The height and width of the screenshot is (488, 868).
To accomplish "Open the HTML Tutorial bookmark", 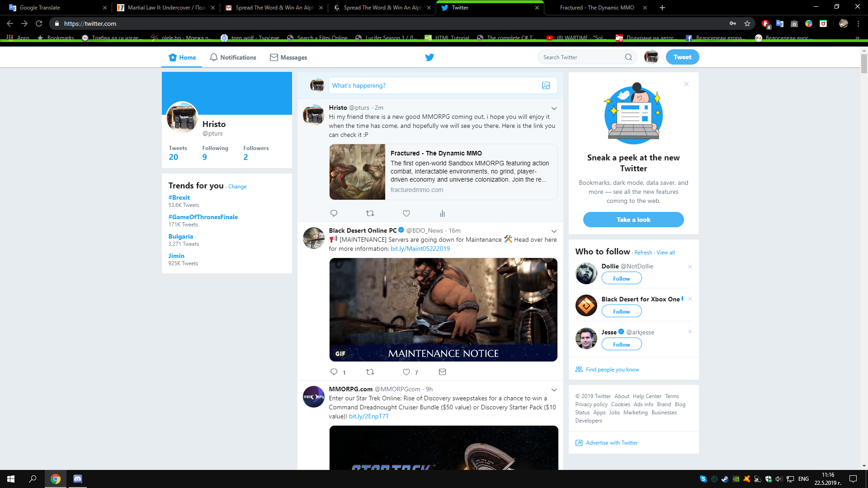I will pyautogui.click(x=447, y=38).
